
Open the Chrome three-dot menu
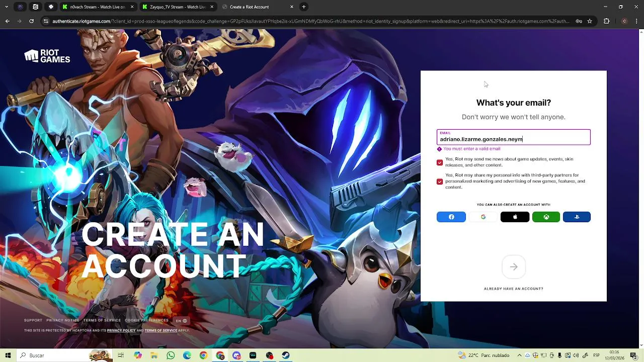[637, 21]
